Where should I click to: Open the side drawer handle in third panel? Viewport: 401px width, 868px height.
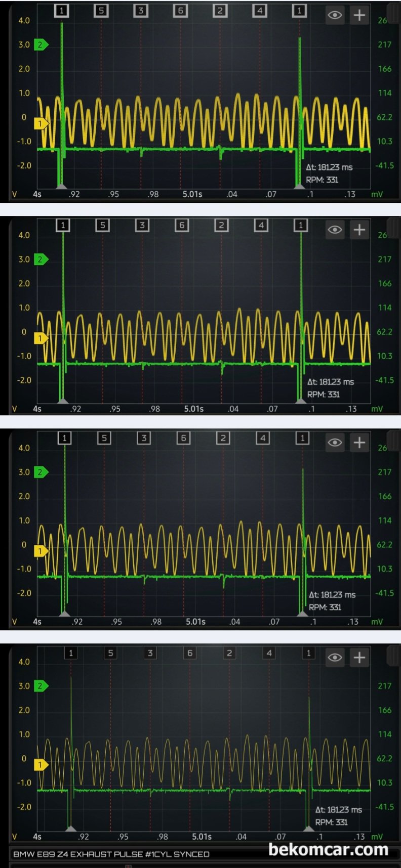click(x=393, y=440)
